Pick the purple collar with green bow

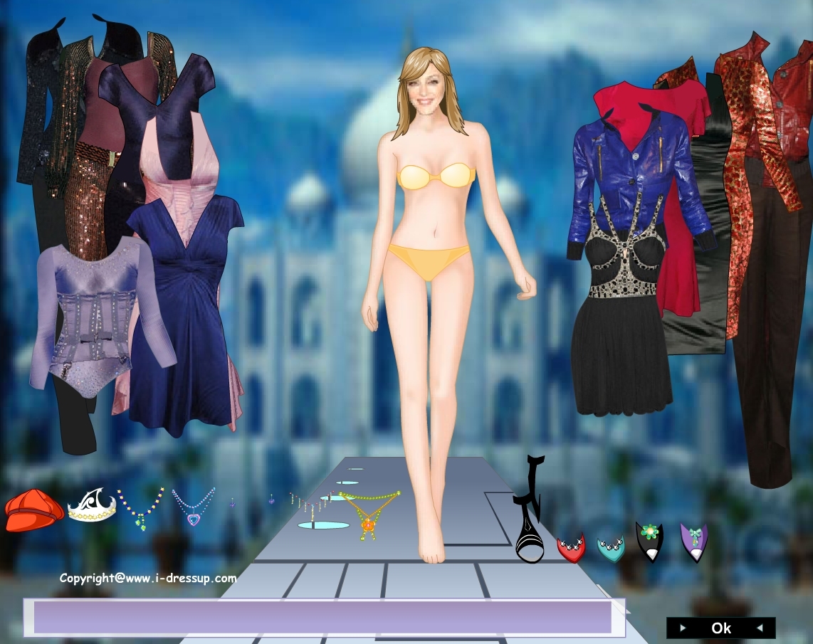click(x=694, y=542)
